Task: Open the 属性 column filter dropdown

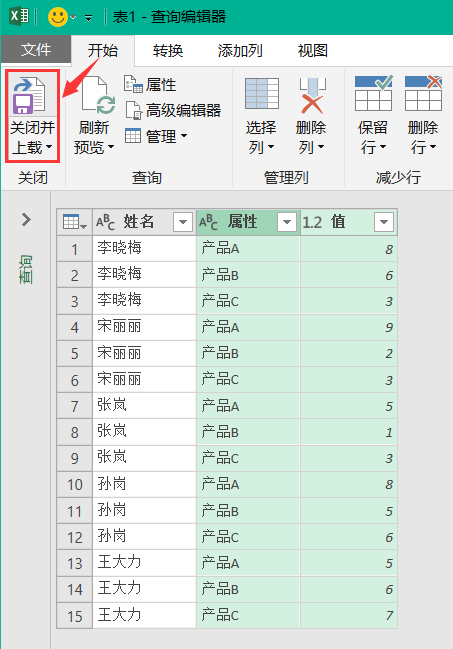Action: 287,222
